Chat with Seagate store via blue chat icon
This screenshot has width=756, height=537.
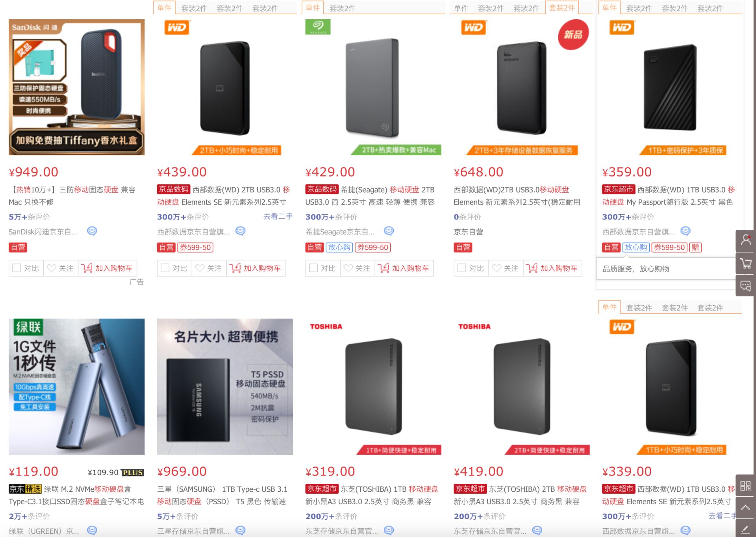(x=389, y=231)
